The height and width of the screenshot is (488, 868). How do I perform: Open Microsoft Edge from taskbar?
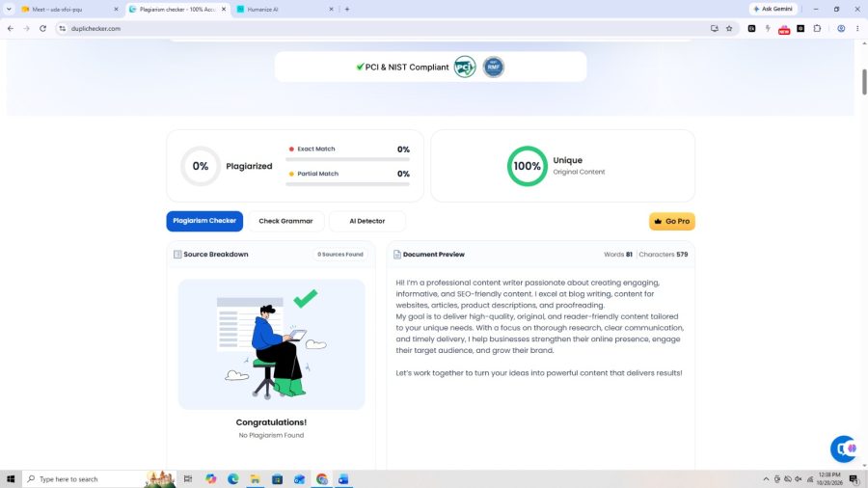pos(232,479)
